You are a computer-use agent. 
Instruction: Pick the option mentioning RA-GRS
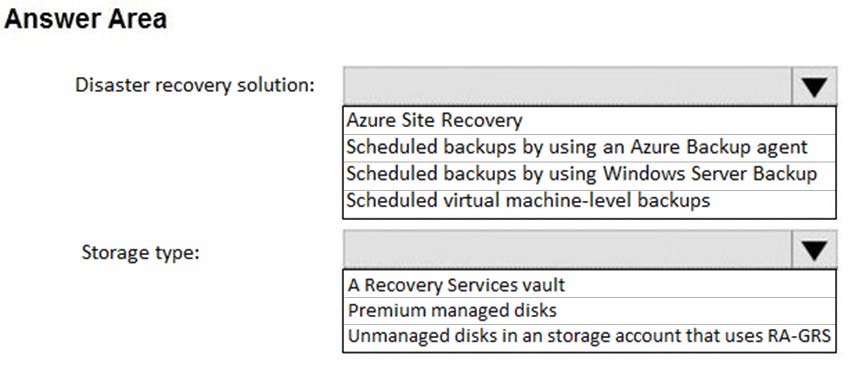click(589, 337)
